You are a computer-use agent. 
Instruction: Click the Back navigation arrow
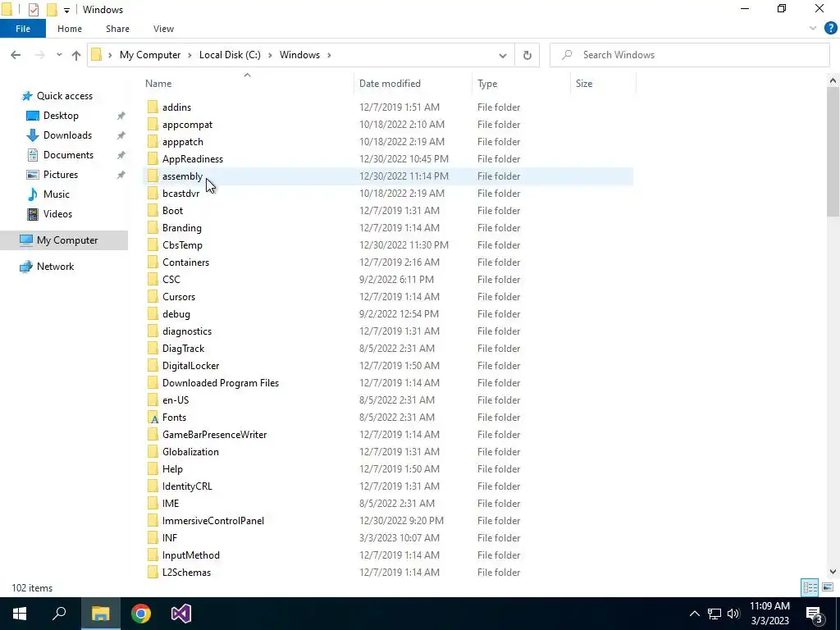[x=16, y=55]
